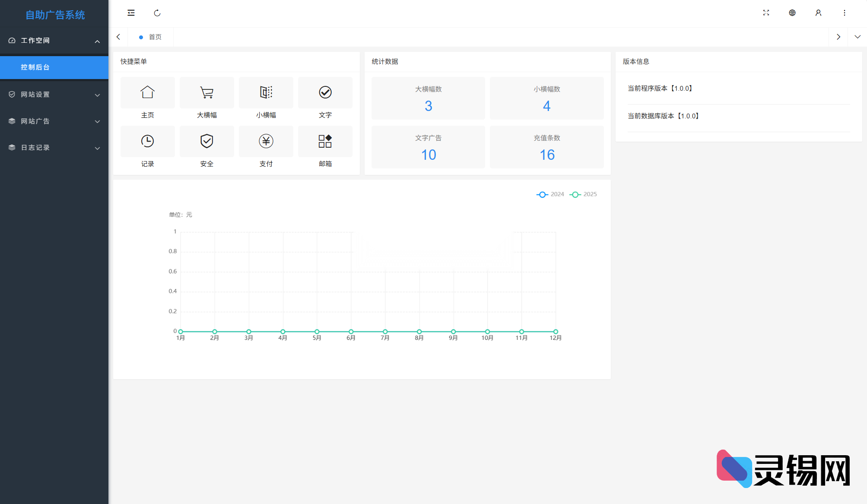The width and height of the screenshot is (867, 504).
Task: Toggle the 2024 series in the chart legend
Action: coord(550,194)
